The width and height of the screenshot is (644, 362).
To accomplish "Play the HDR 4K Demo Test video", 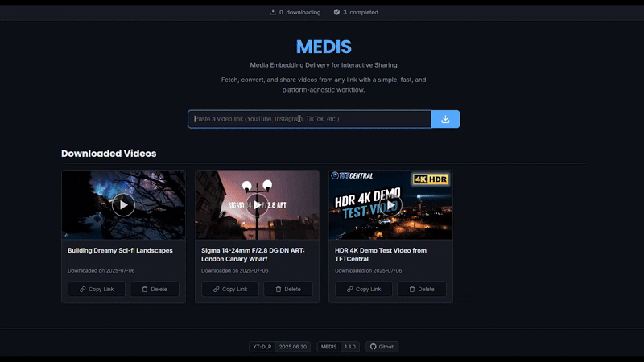I will (390, 205).
